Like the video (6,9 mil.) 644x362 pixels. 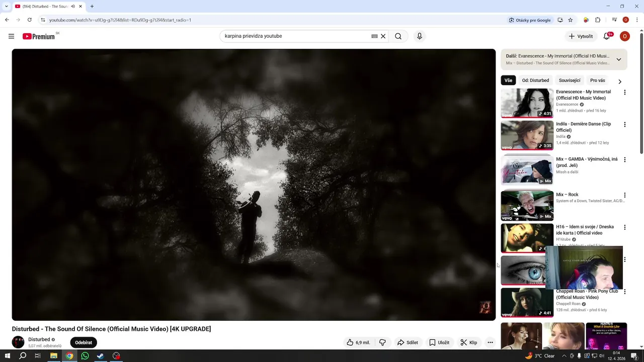point(358,342)
